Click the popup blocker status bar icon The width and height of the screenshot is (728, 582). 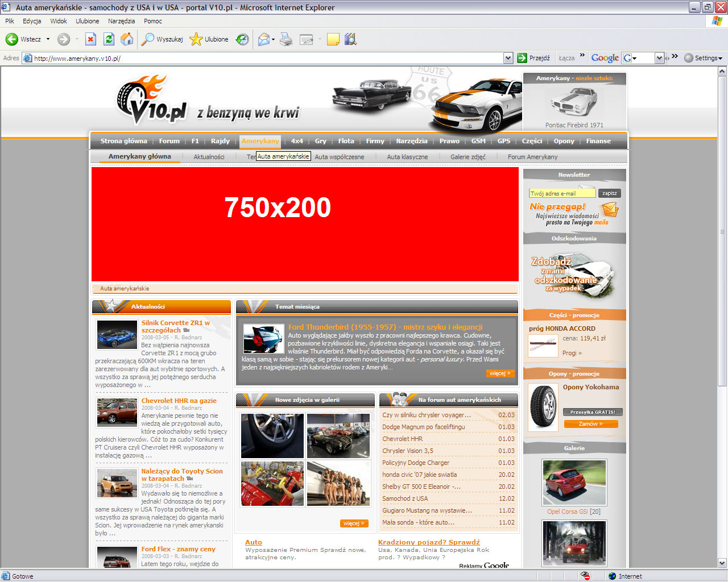tap(585, 576)
